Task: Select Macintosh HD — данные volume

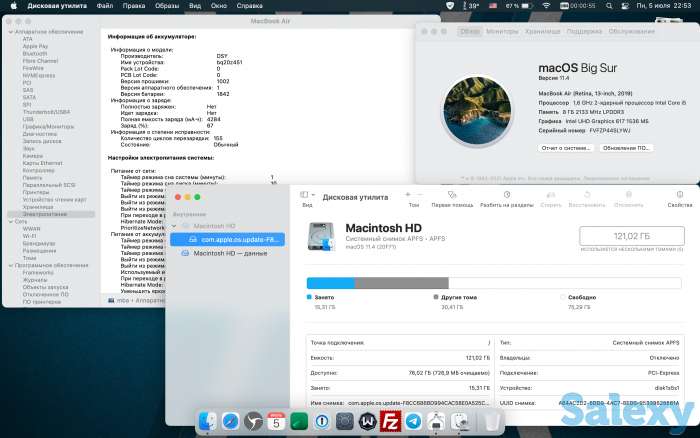Action: 228,253
